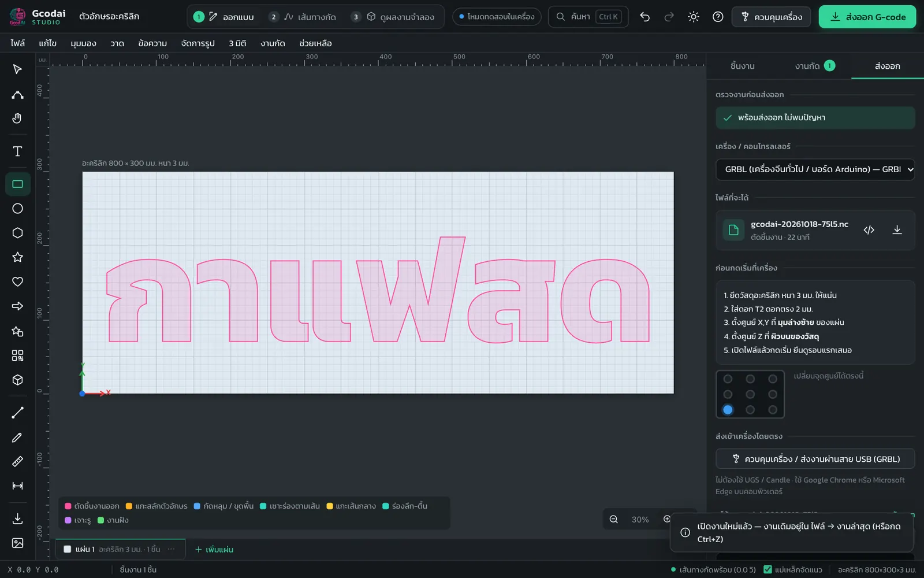View G-code for gcodai-20261018-75l5.nc
This screenshot has width=924, height=578.
point(869,230)
